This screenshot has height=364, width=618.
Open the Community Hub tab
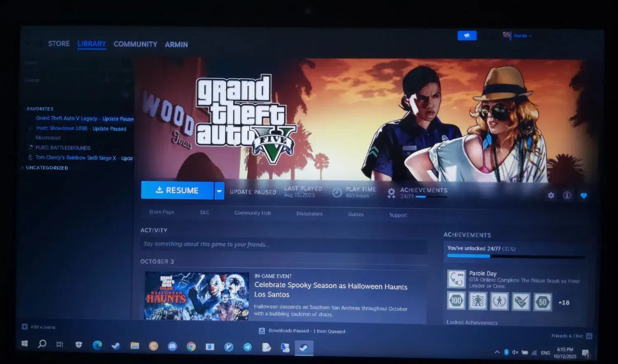pos(253,213)
